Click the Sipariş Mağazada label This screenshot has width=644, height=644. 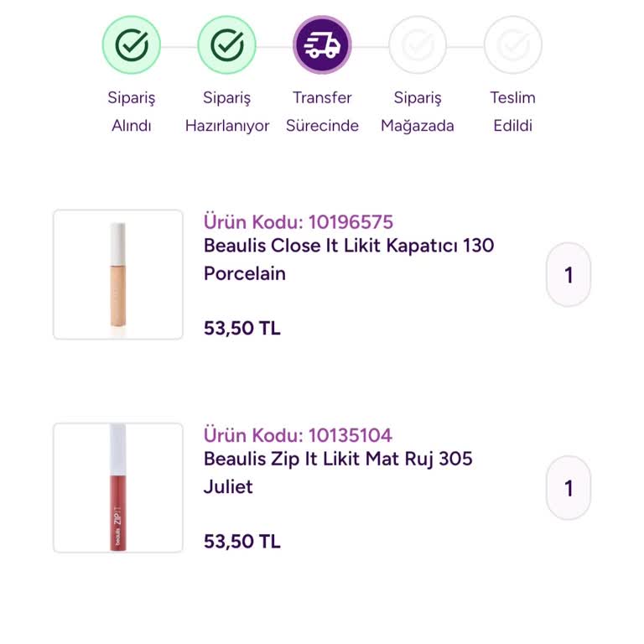418,112
